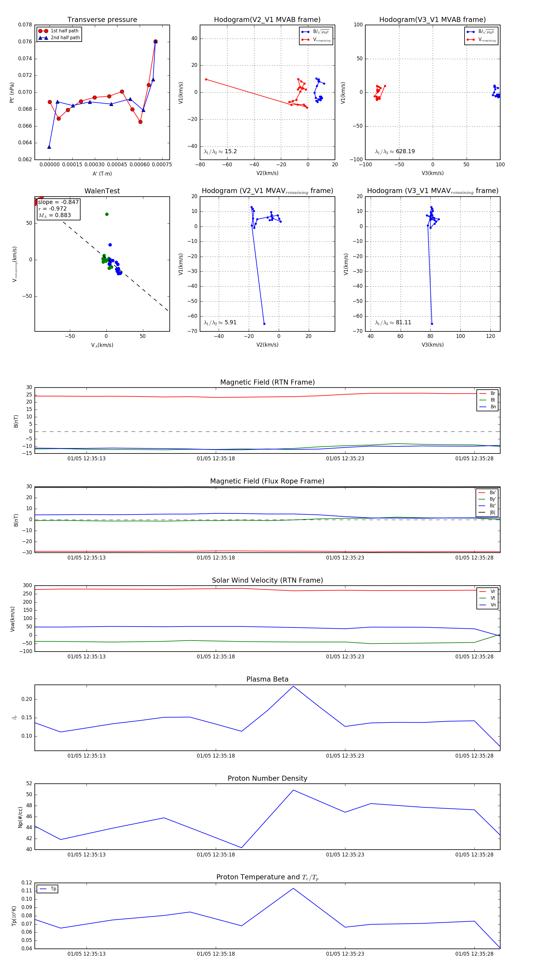Click the peak of the Plasma Beta curve

tap(293, 686)
